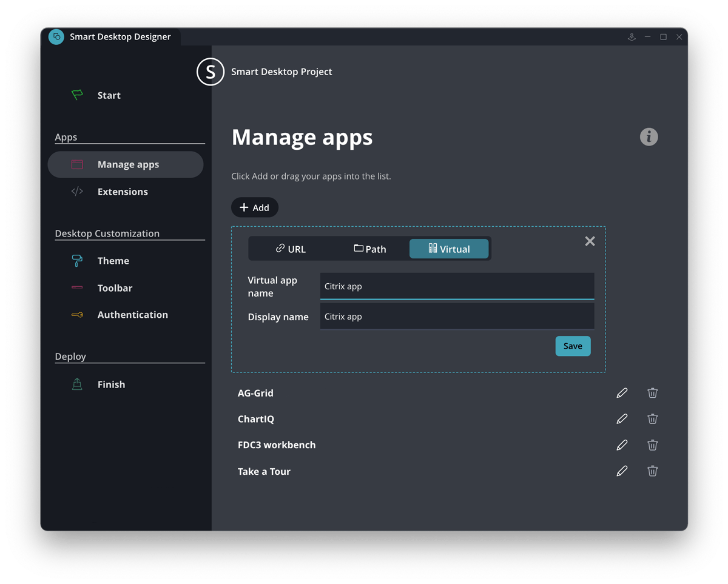Switch to the Path tab

coord(369,249)
